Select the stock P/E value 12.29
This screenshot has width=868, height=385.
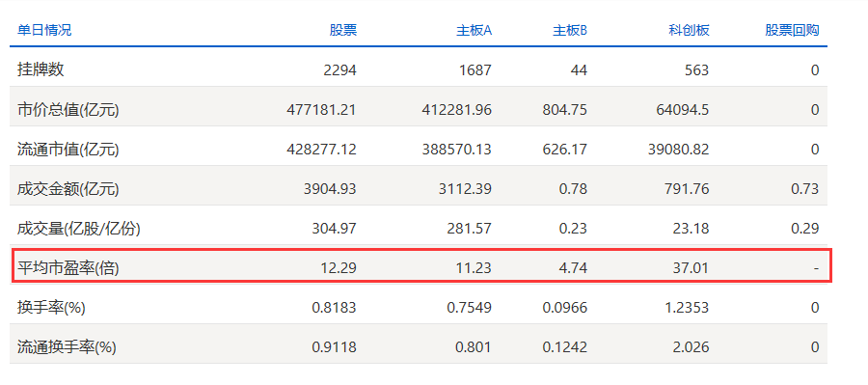(339, 268)
